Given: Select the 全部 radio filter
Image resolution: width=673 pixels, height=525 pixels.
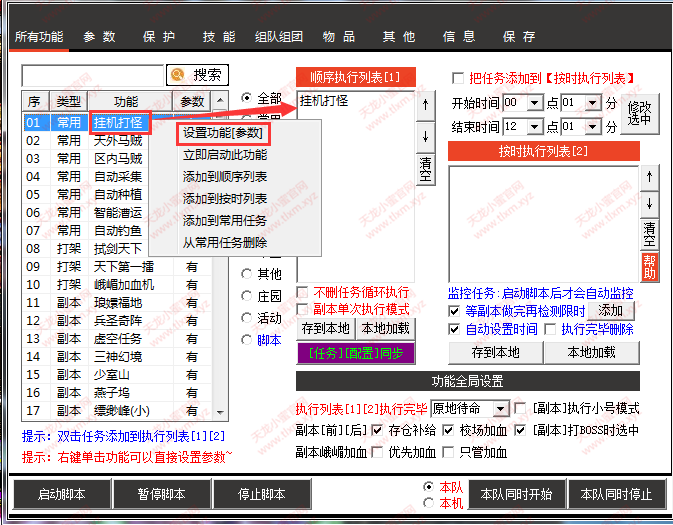Looking at the screenshot, I should point(246,98).
